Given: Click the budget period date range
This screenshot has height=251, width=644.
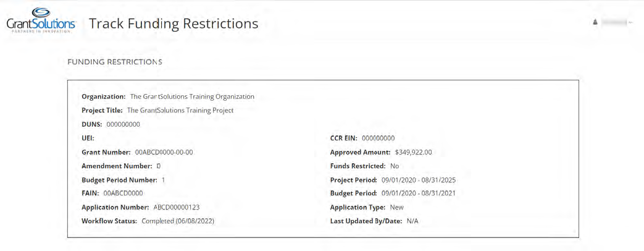Looking at the screenshot, I should (418, 194).
